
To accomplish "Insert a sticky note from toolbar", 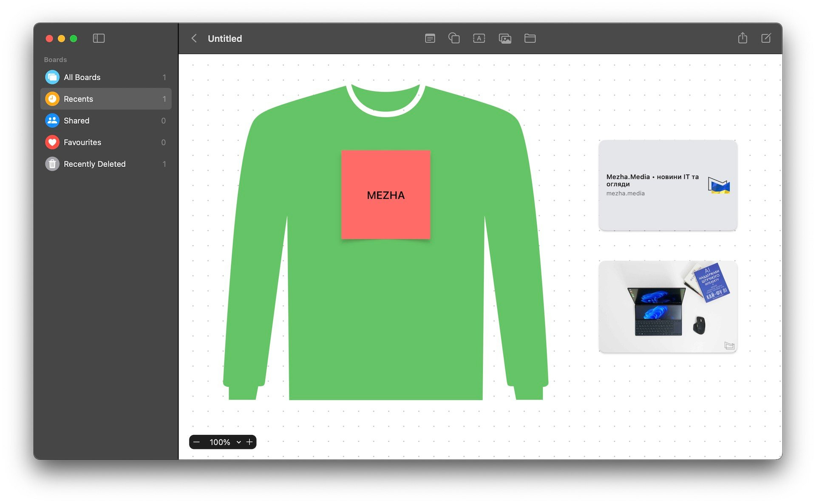I will click(x=430, y=38).
